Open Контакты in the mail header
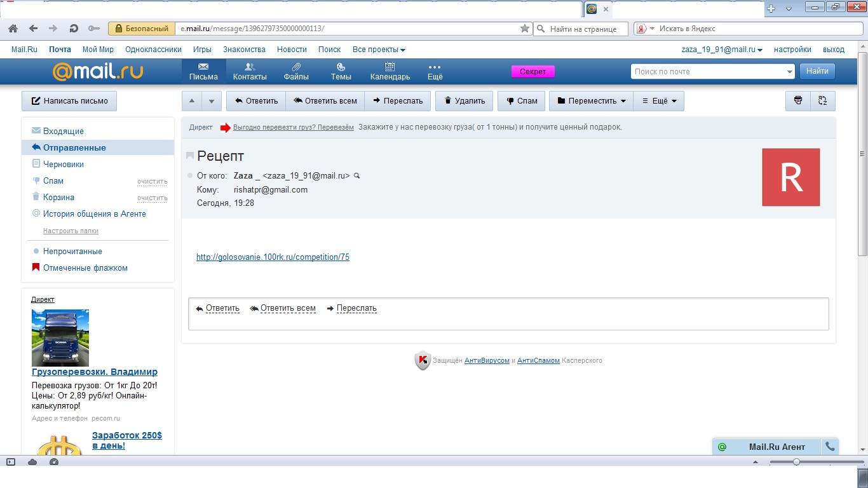The width and height of the screenshot is (868, 488). click(250, 71)
